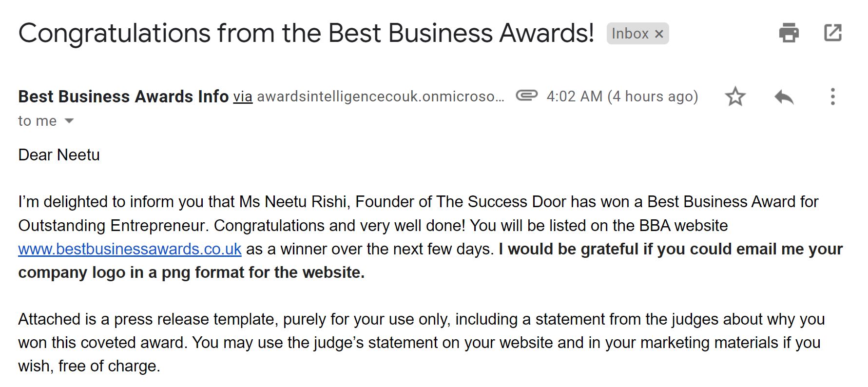
Task: Click the Inbox label chip
Action: 630,34
